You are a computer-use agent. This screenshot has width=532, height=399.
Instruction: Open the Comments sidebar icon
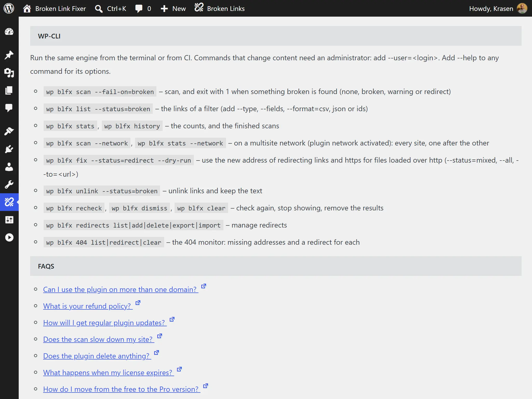(x=9, y=108)
